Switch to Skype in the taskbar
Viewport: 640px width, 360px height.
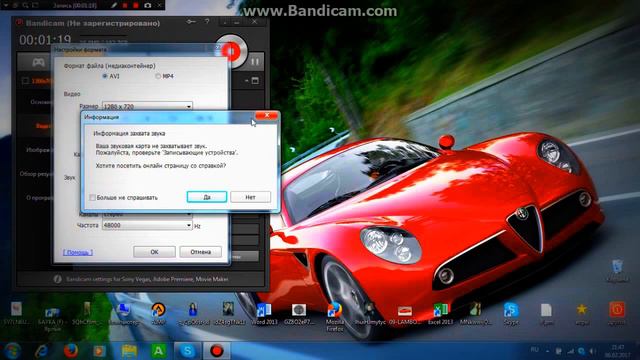pos(187,351)
